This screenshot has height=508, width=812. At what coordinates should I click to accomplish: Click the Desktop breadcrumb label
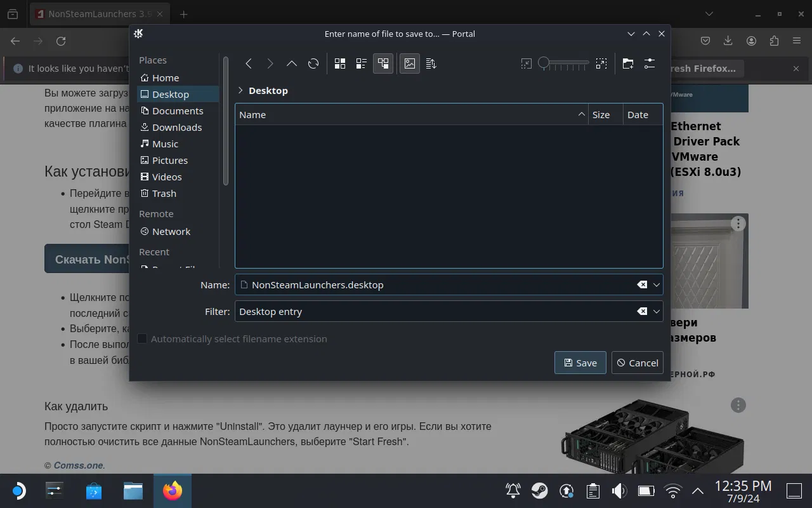pyautogui.click(x=268, y=90)
